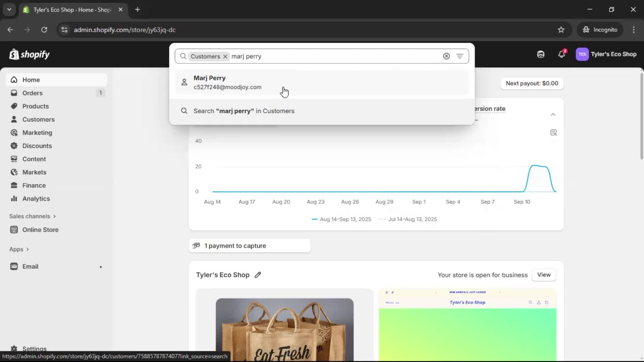
Task: Open Customers in the sidebar
Action: point(56,119)
